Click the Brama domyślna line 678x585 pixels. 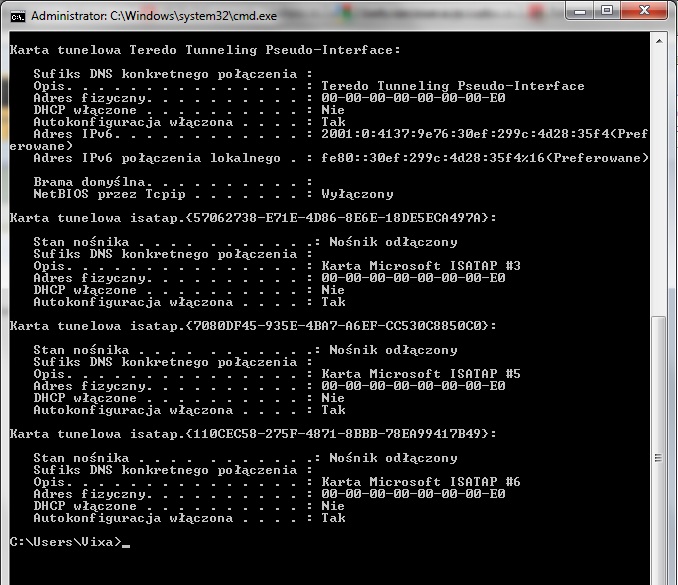pyautogui.click(x=173, y=182)
